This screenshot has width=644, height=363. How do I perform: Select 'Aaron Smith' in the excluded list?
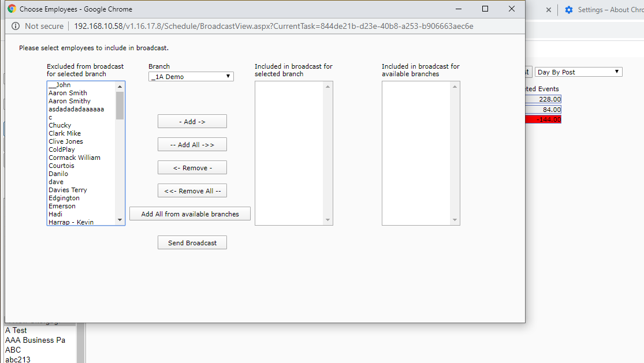coord(68,93)
